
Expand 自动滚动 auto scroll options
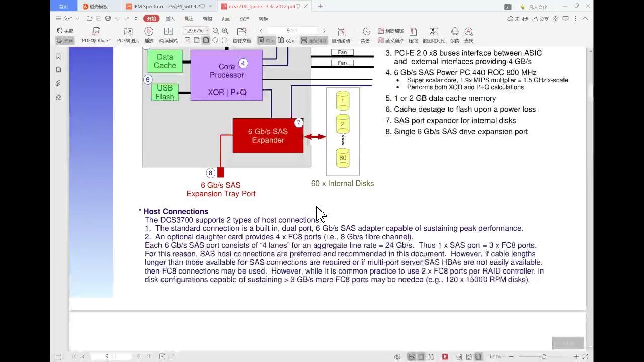(351, 41)
